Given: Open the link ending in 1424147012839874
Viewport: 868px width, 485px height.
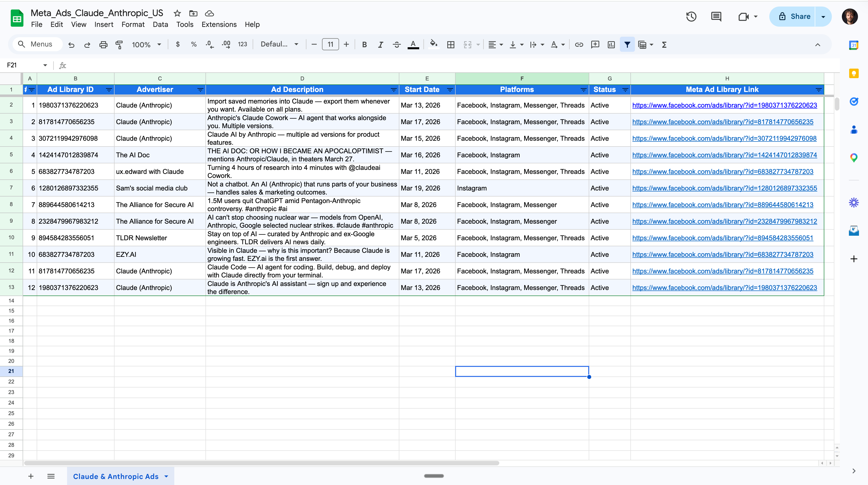Looking at the screenshot, I should coord(724,155).
